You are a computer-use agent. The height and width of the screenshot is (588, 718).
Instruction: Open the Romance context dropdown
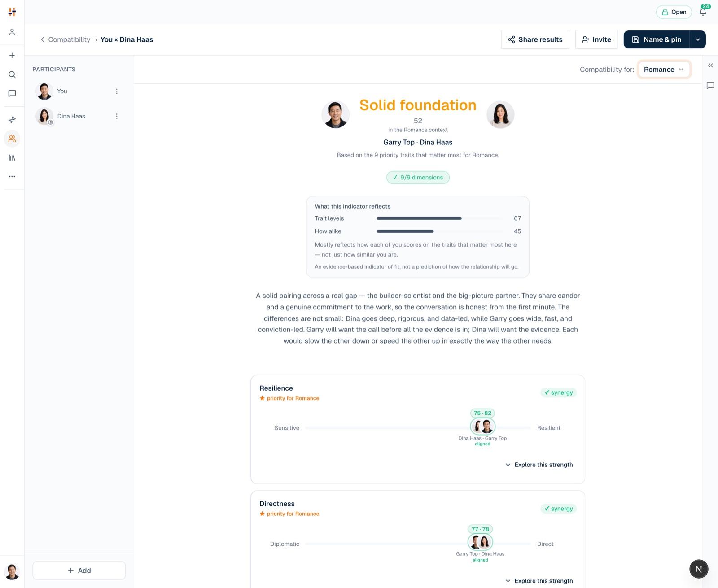664,70
